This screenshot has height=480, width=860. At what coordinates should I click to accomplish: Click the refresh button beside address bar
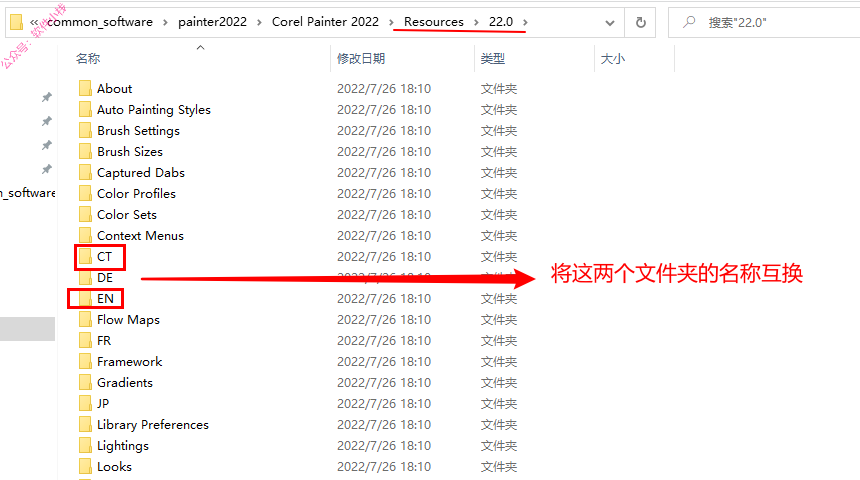pyautogui.click(x=640, y=22)
